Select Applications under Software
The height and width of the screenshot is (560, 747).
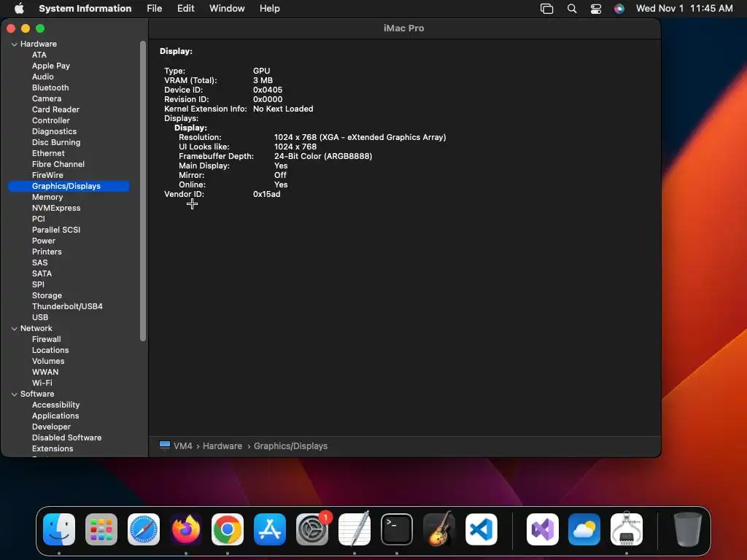point(55,416)
